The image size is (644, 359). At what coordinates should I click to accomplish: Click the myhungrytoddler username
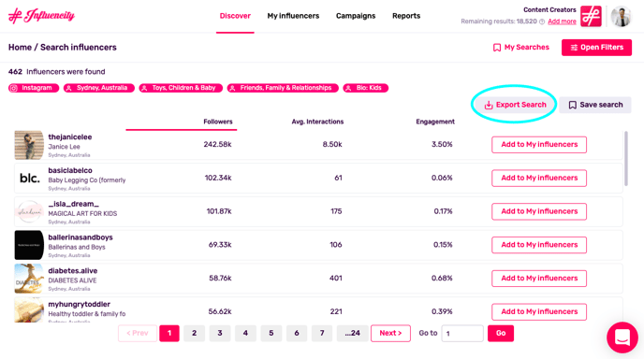80,304
